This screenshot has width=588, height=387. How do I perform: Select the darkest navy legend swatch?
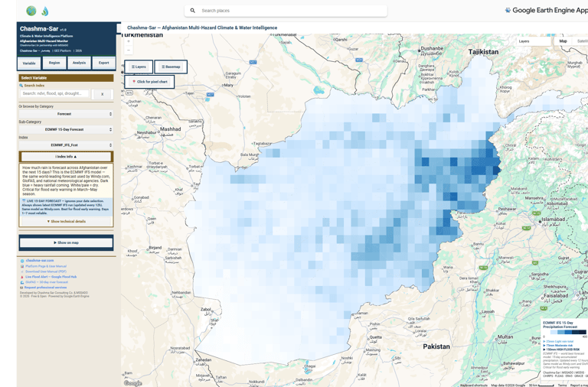pos(583,332)
